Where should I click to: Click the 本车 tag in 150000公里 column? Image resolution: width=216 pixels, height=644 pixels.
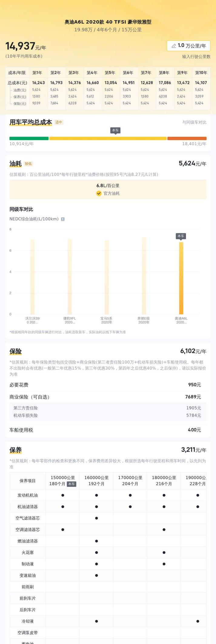pyautogui.click(x=71, y=484)
